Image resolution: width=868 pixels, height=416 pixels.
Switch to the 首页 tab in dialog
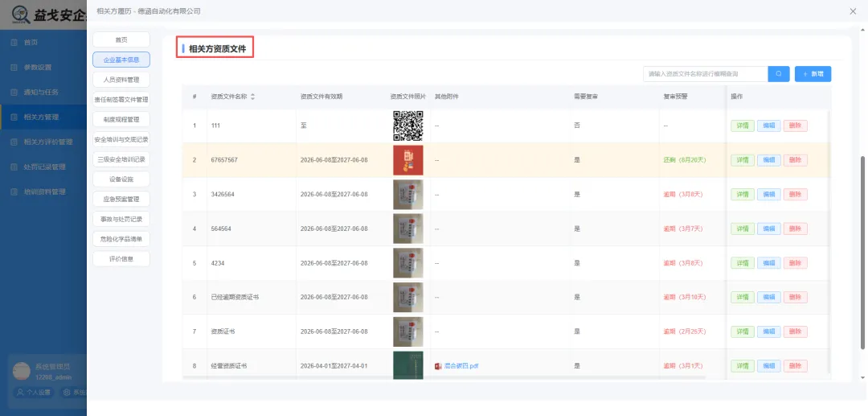[121, 40]
